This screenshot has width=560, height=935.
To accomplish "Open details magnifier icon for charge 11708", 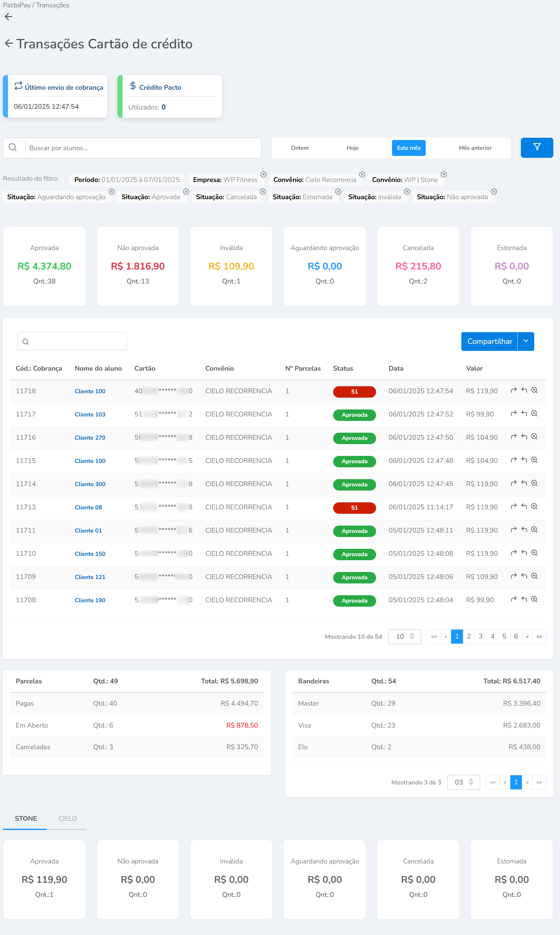I will click(x=534, y=599).
